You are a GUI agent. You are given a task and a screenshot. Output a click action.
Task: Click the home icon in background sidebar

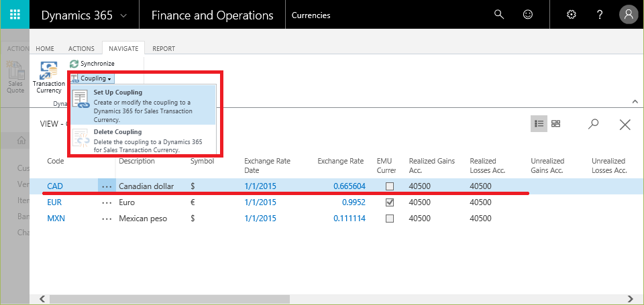click(x=21, y=141)
